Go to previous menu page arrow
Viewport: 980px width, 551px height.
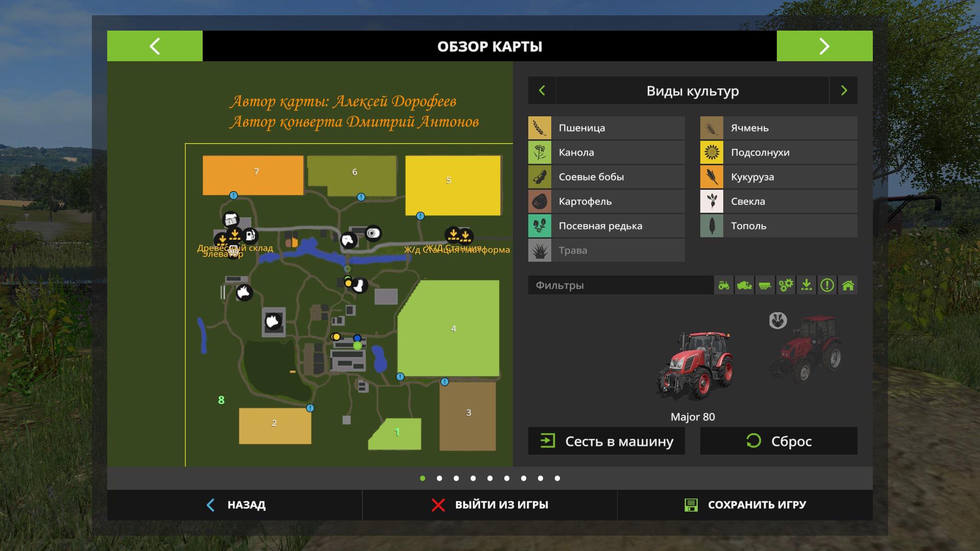point(155,46)
